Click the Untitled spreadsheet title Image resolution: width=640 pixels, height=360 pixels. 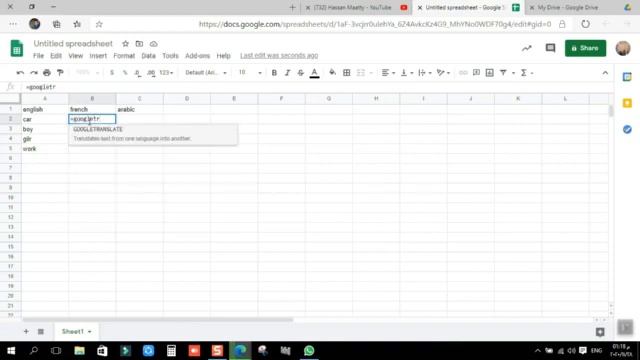click(x=73, y=44)
